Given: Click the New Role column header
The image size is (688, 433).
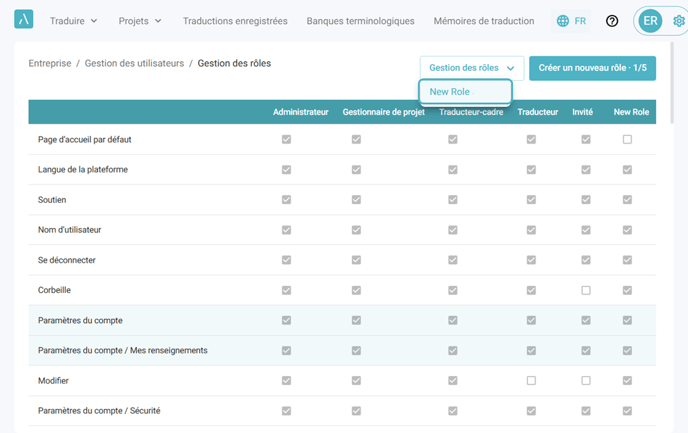Looking at the screenshot, I should (x=631, y=112).
